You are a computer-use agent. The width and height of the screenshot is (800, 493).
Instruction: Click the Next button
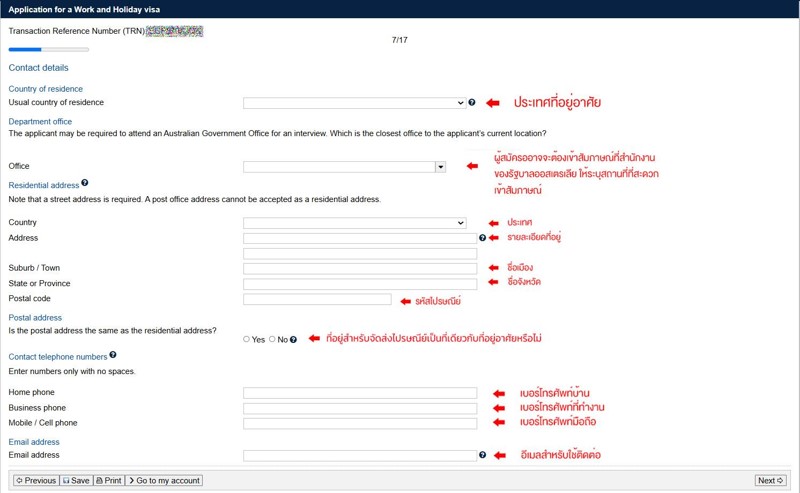(x=770, y=480)
